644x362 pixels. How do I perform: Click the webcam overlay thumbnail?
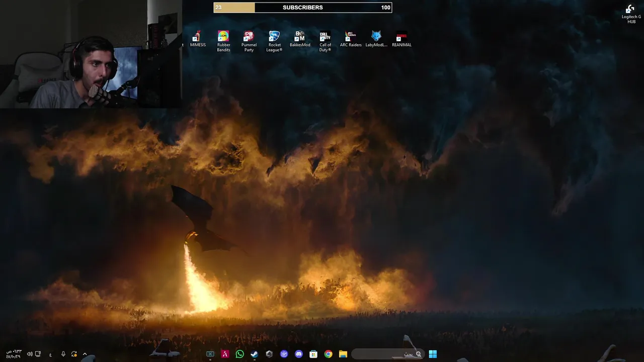click(x=91, y=54)
